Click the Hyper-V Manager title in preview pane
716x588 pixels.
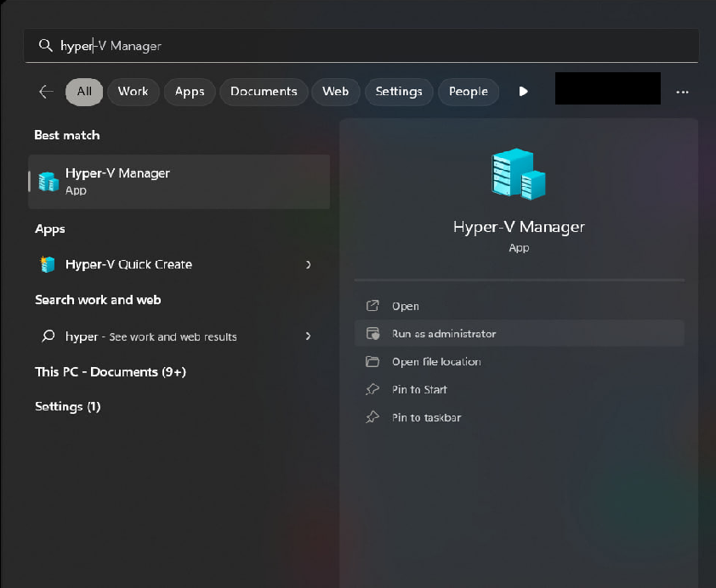point(519,227)
